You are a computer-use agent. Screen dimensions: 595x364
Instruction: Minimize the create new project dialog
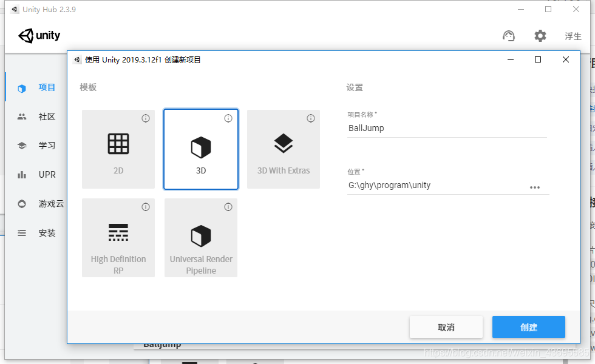511,59
